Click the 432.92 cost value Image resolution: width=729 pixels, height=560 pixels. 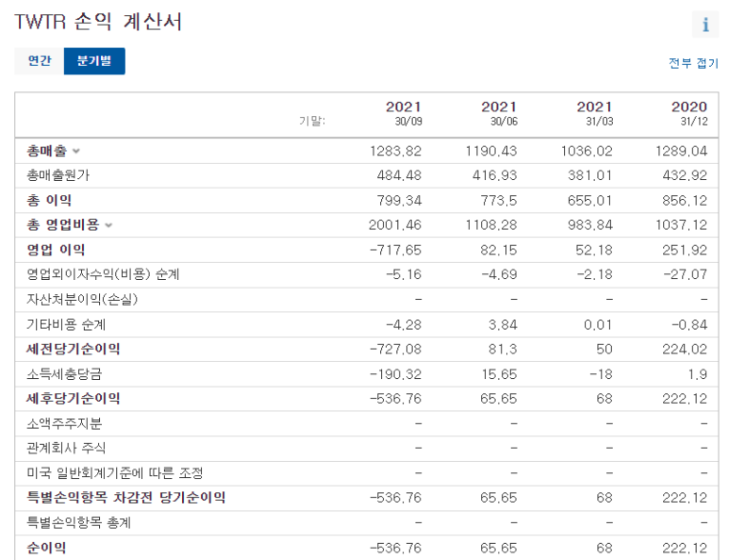pyautogui.click(x=686, y=175)
